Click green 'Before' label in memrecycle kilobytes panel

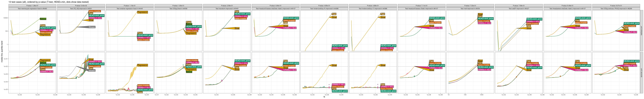tap(43, 19)
